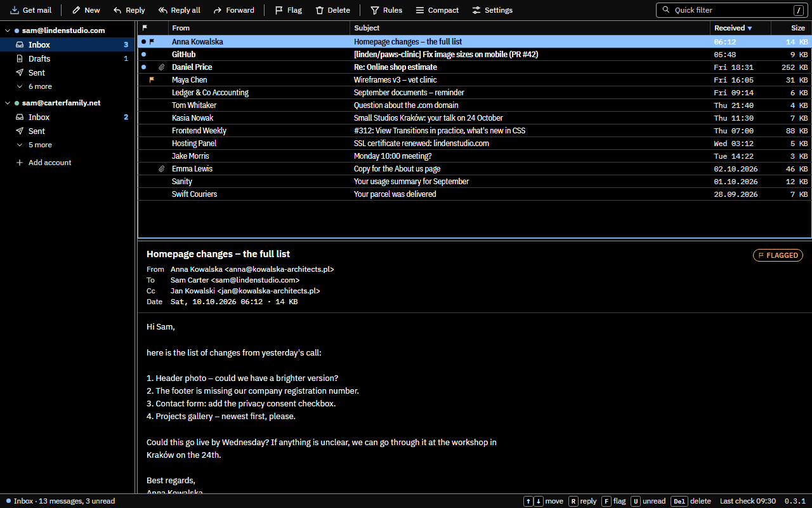
Task: Sort messages by the From column
Action: tap(259, 28)
